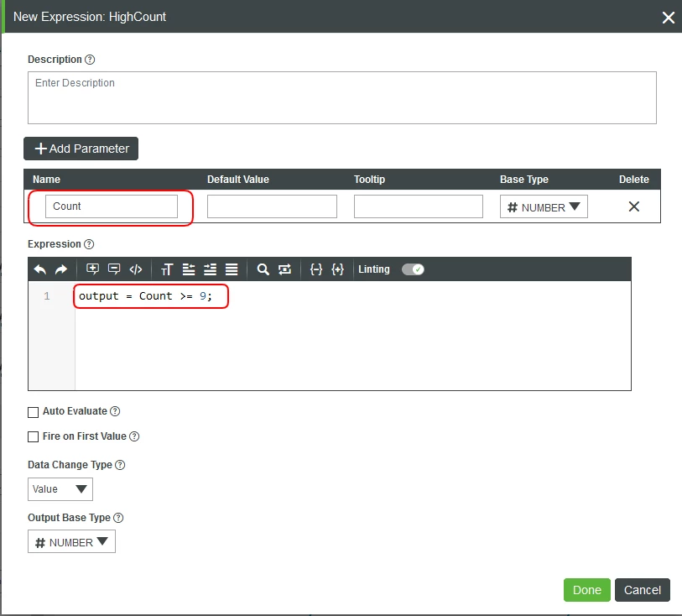Click the Default Value column header

coord(238,180)
